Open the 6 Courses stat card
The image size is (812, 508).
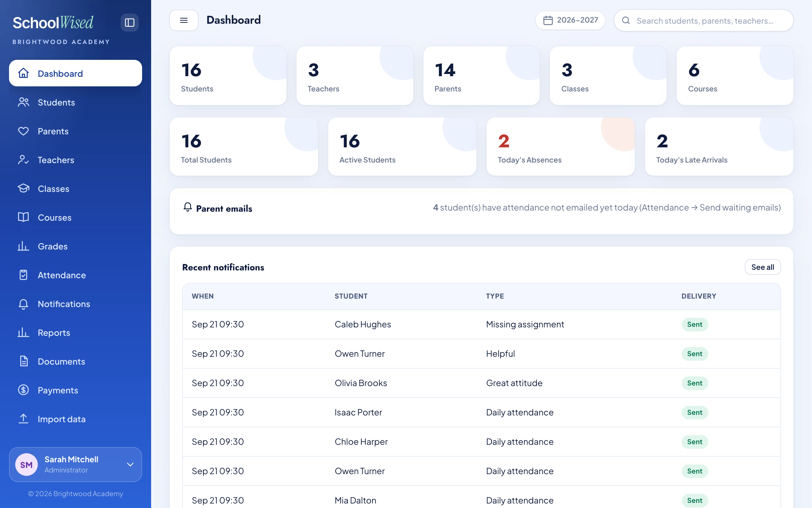point(735,76)
